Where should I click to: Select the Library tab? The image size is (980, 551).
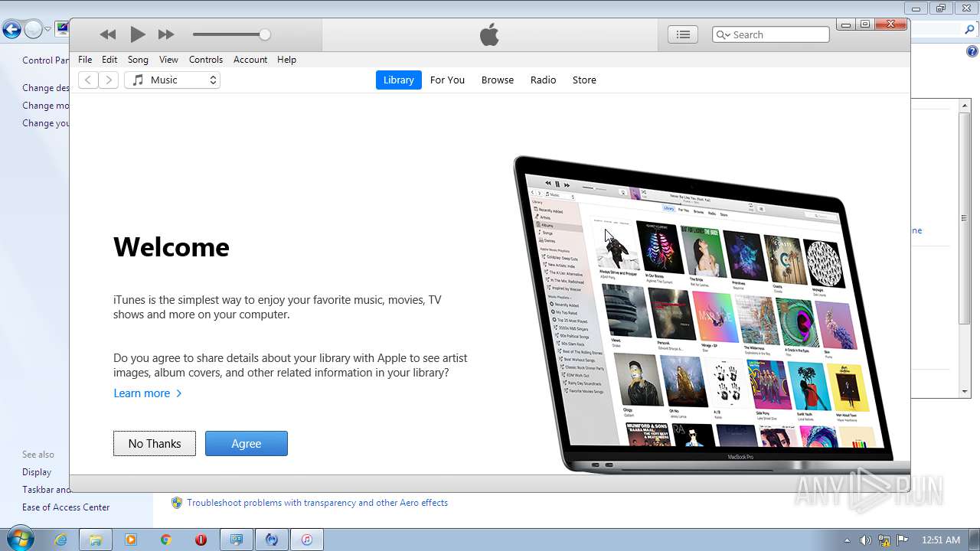[398, 80]
